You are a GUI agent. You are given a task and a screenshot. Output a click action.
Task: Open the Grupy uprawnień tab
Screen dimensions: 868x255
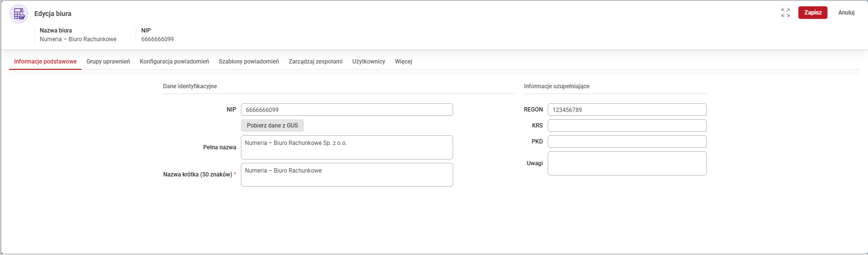[x=108, y=62]
